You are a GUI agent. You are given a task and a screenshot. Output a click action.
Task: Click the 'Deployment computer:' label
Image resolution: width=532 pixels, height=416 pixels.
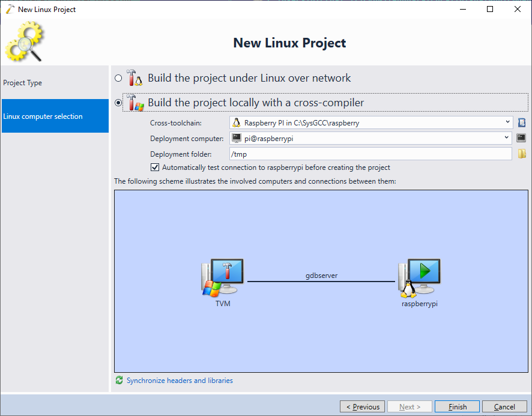[x=187, y=139]
